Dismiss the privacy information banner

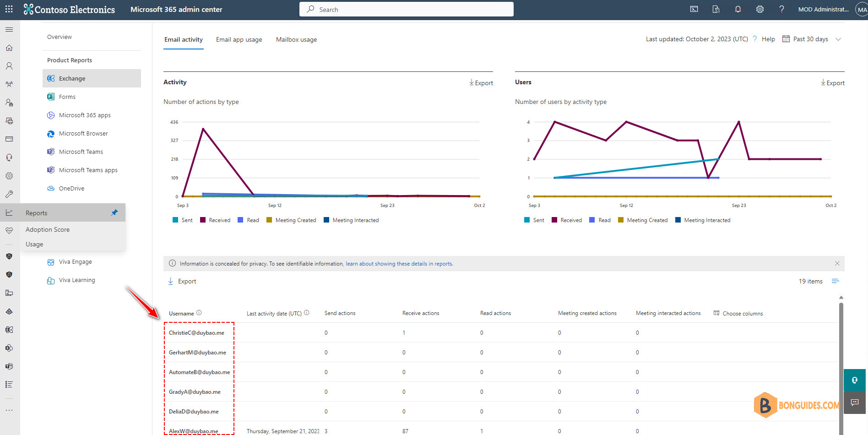point(837,263)
